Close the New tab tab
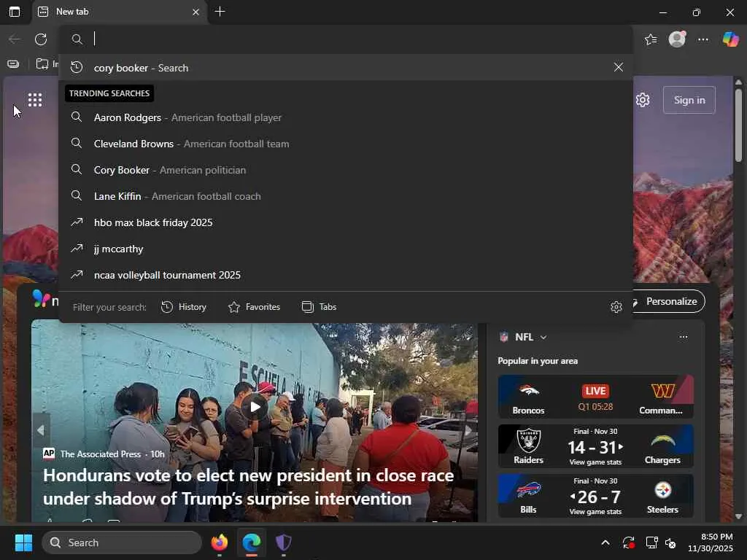The image size is (747, 560). pos(196,12)
